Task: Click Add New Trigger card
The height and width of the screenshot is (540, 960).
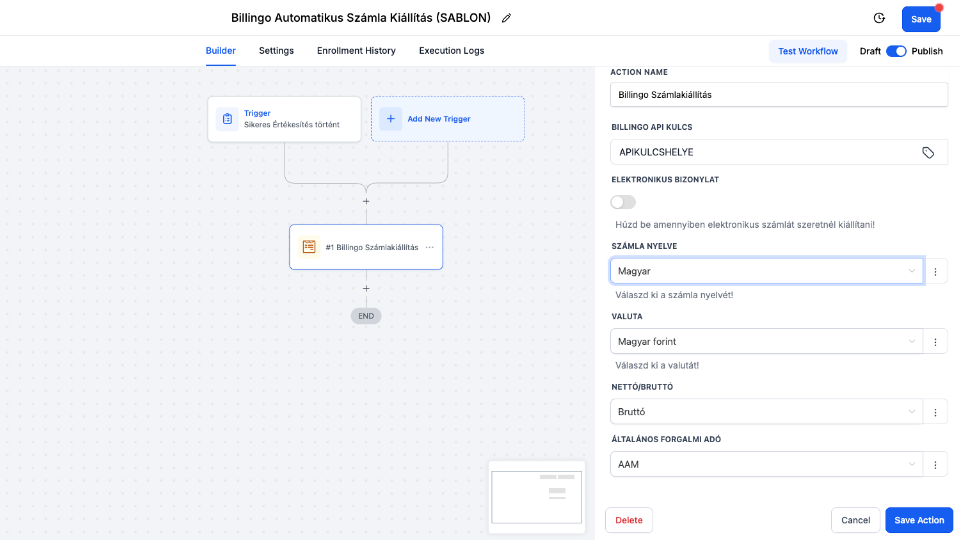Action: pos(448,119)
